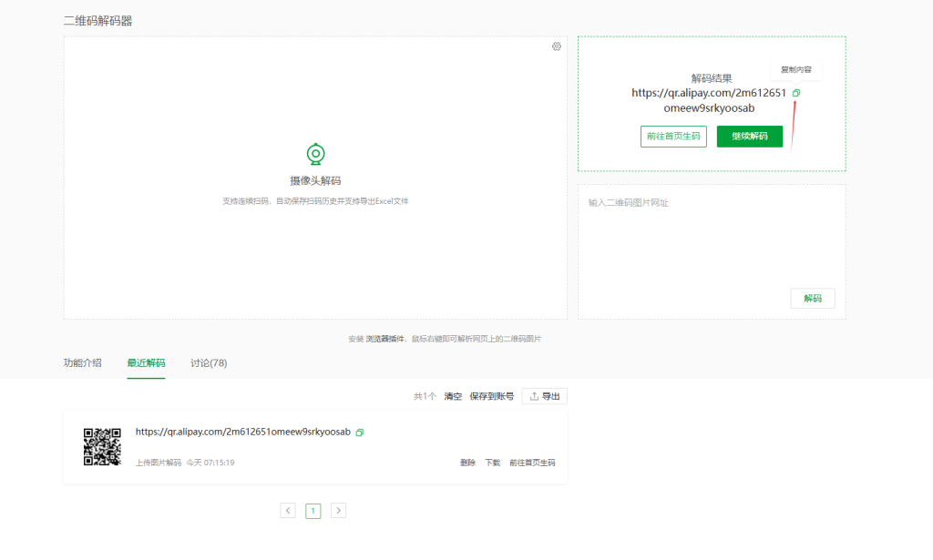Click 前往首页生码 button in result panel
The image size is (933, 560).
[673, 137]
